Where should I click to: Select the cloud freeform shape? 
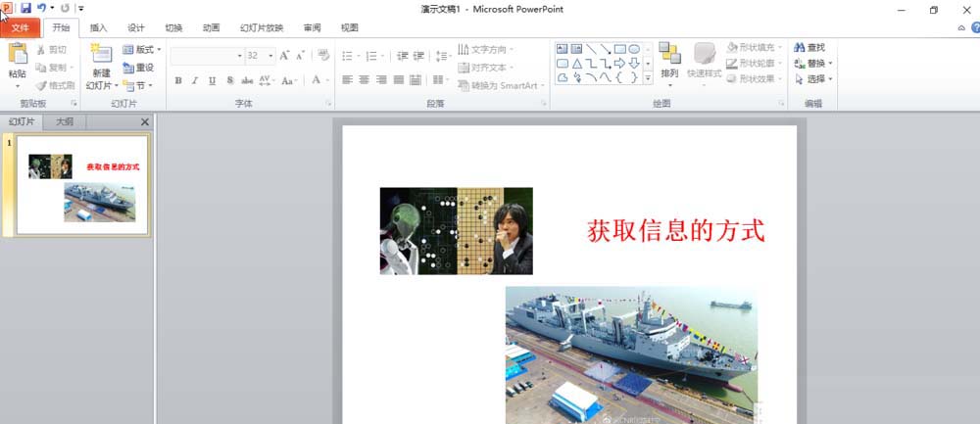coord(562,77)
